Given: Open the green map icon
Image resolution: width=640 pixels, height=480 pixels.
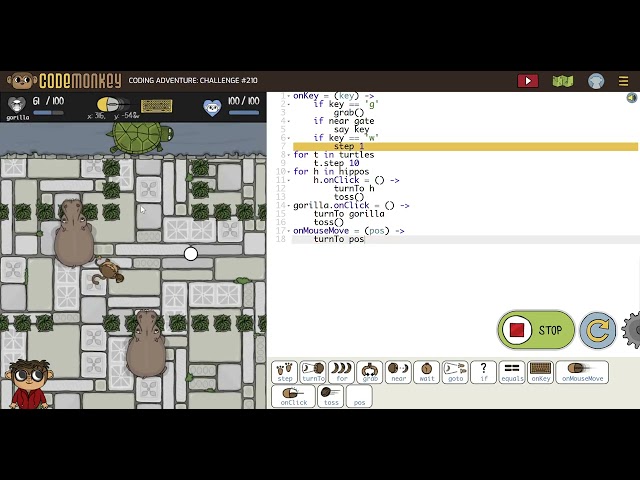Looking at the screenshot, I should click(x=563, y=81).
